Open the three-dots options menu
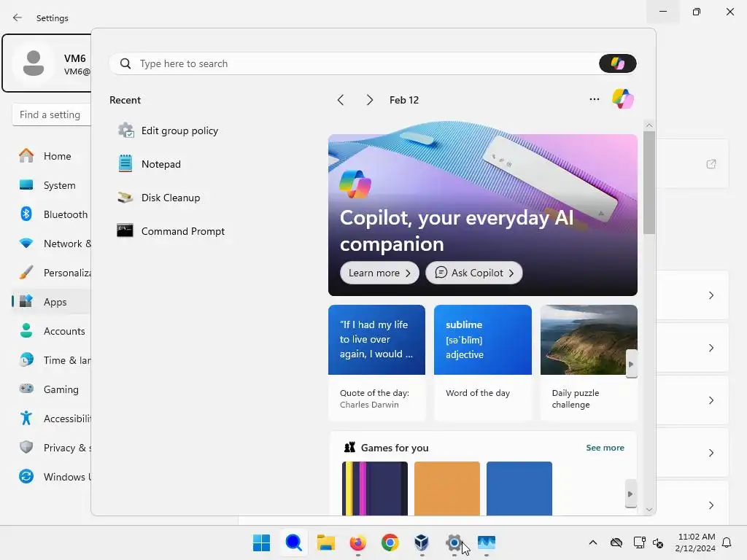 tap(594, 99)
